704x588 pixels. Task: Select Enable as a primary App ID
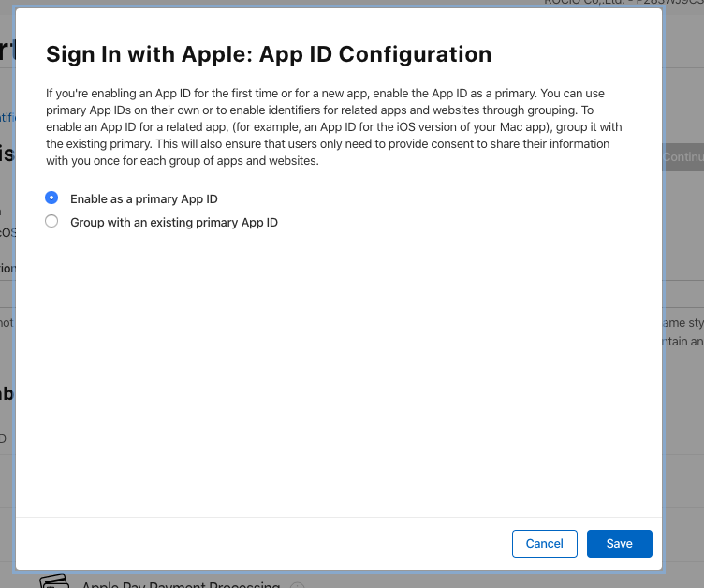coord(51,198)
